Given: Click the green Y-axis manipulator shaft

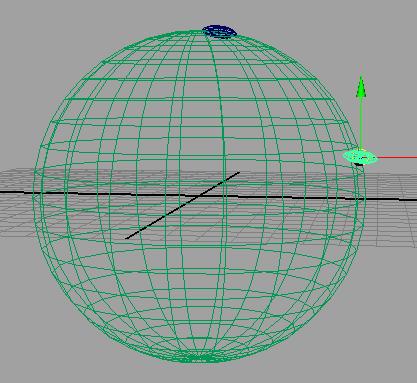Looking at the screenshot, I should click(361, 123).
